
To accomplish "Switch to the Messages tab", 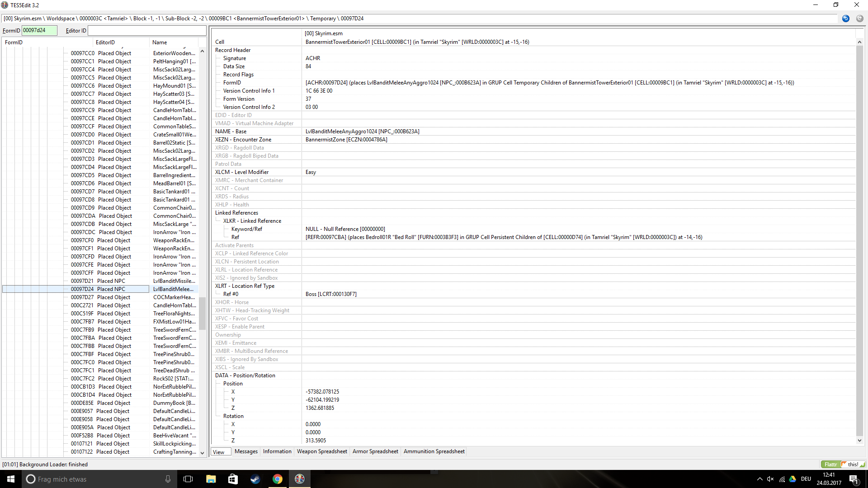I will click(246, 451).
